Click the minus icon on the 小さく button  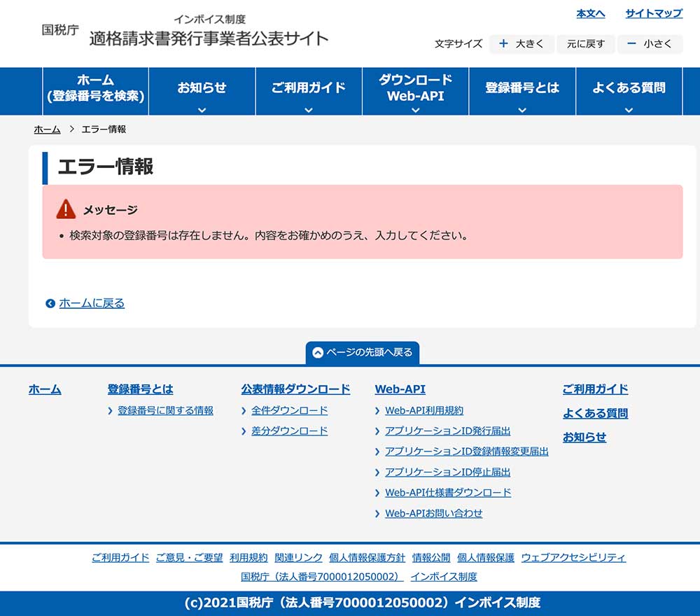coord(630,44)
